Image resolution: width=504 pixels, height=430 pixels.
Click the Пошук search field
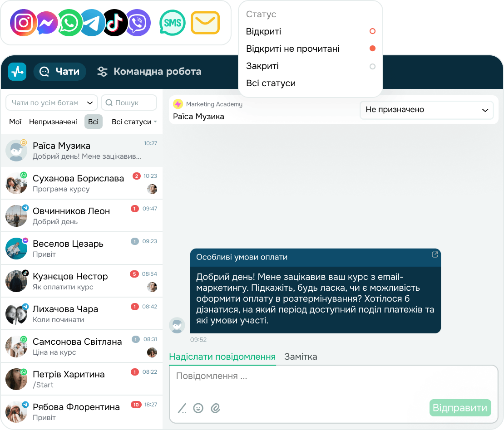(x=129, y=103)
